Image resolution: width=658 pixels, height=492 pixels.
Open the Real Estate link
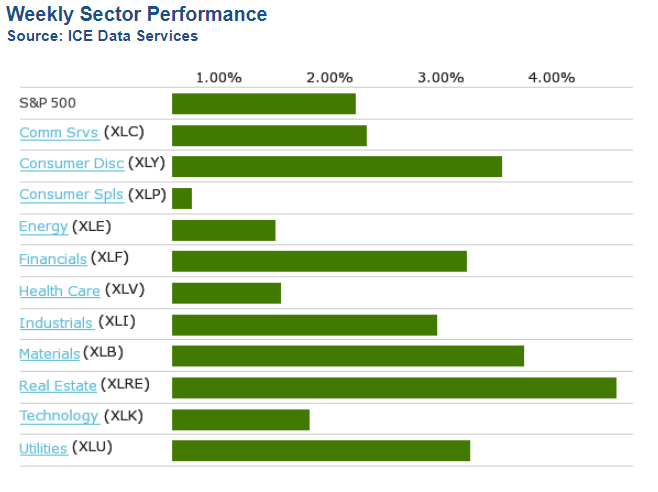click(58, 385)
